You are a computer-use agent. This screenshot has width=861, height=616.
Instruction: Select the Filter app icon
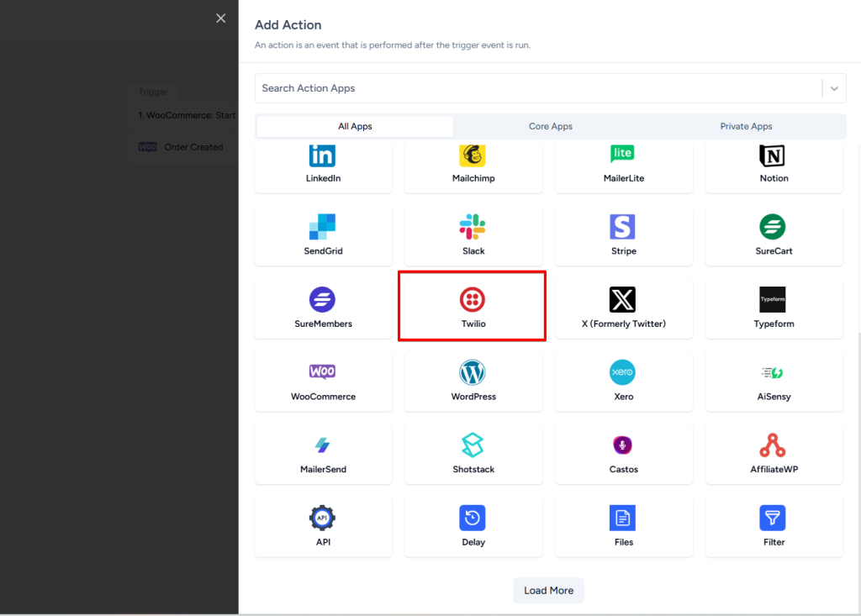point(773,518)
